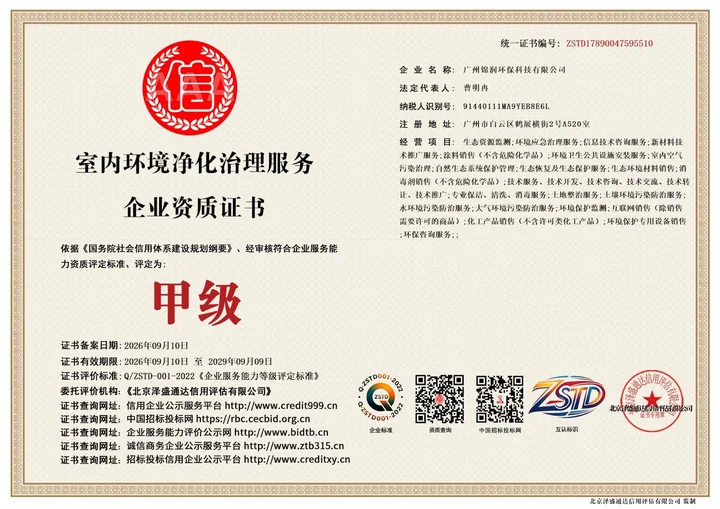Click the colorful ZSTD mutual recognition logo
Viewport: 720px width, 509px height.
tap(567, 396)
